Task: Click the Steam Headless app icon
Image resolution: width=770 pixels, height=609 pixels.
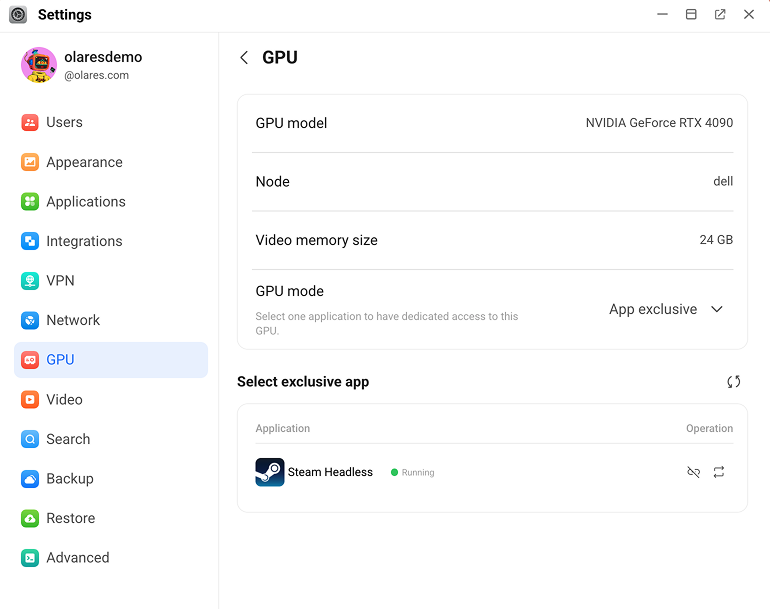Action: [x=270, y=472]
